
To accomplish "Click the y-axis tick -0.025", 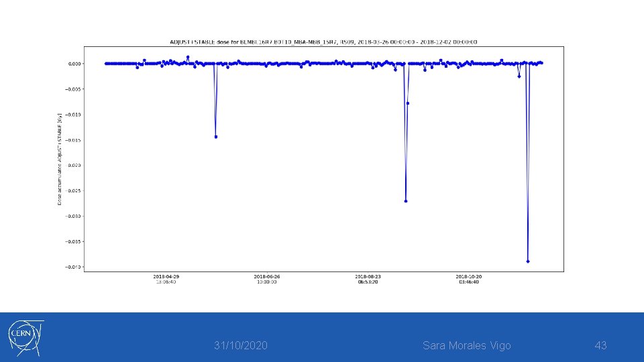I will (x=73, y=190).
